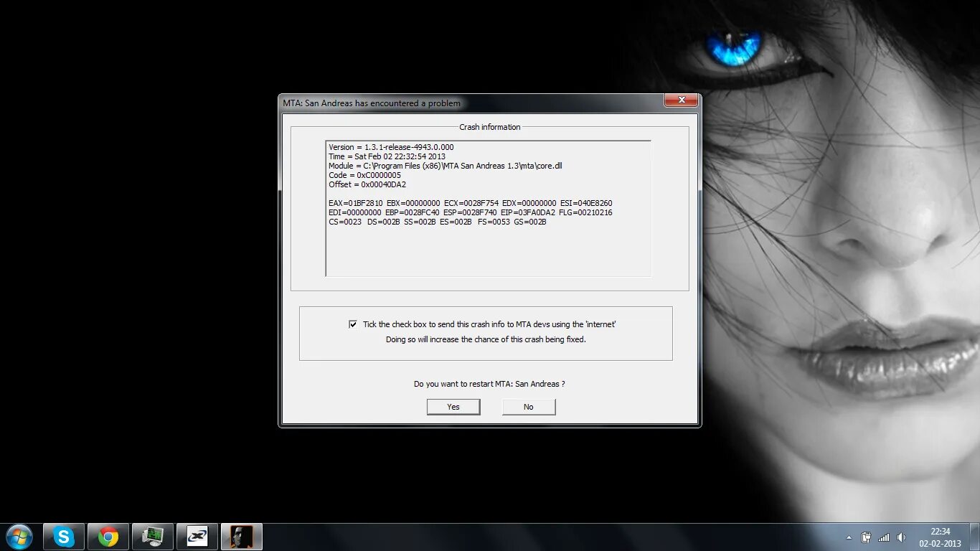Open the Windows Start menu
980x551 pixels.
[x=19, y=537]
